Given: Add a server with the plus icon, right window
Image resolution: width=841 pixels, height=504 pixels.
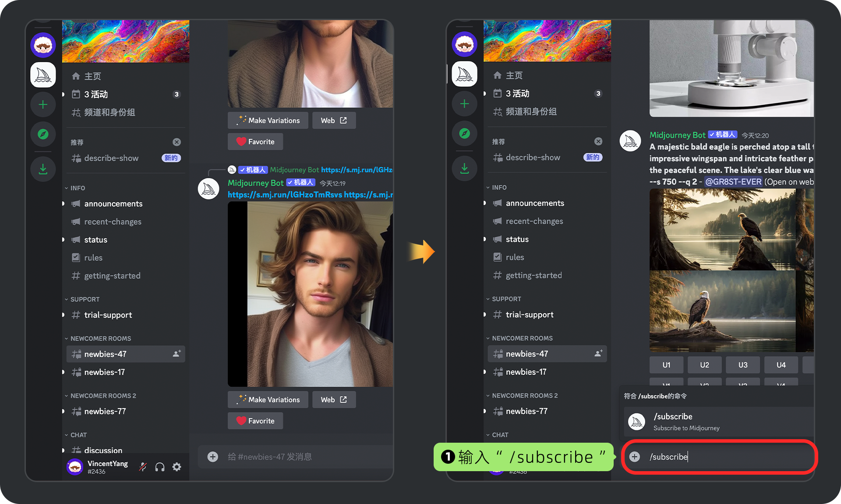Looking at the screenshot, I should pos(464,104).
